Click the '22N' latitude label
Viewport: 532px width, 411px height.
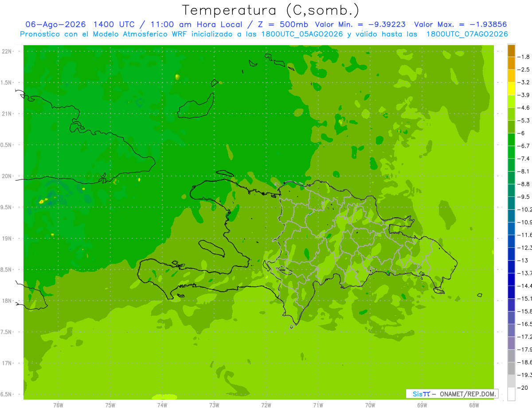click(x=7, y=51)
